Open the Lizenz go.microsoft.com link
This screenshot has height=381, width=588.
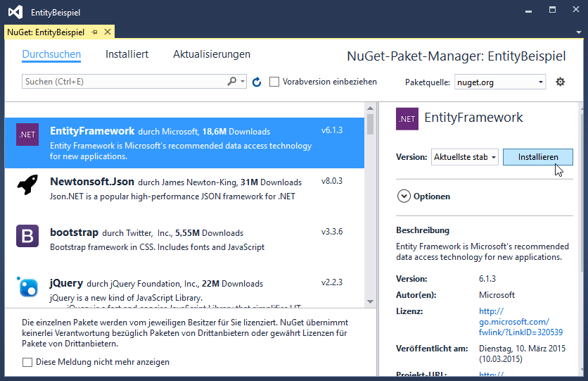coord(520,322)
